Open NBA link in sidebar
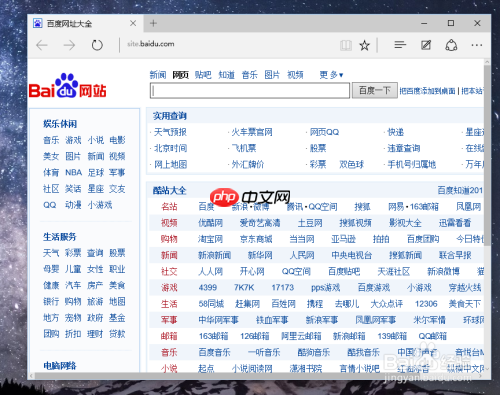This screenshot has height=395, width=500. pyautogui.click(x=73, y=172)
